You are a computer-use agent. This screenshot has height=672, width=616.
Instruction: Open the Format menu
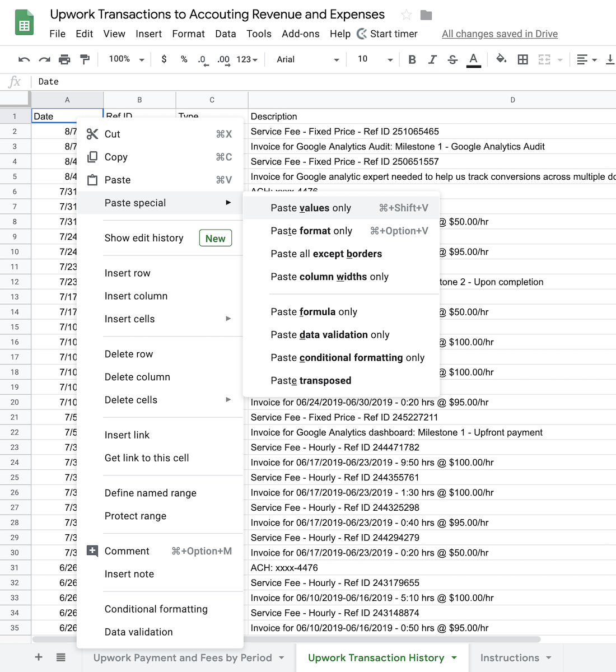click(x=188, y=34)
